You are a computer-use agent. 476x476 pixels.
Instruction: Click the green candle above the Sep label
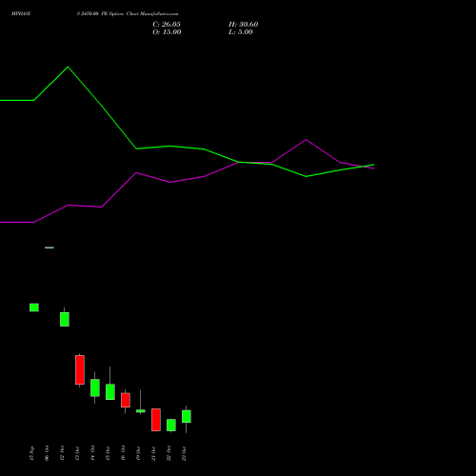click(34, 307)
